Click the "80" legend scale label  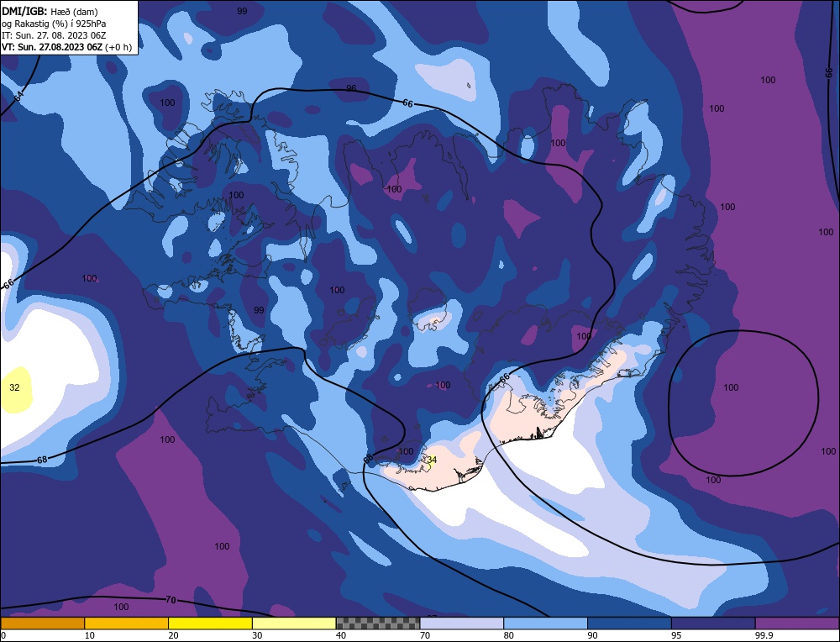pos(509,635)
